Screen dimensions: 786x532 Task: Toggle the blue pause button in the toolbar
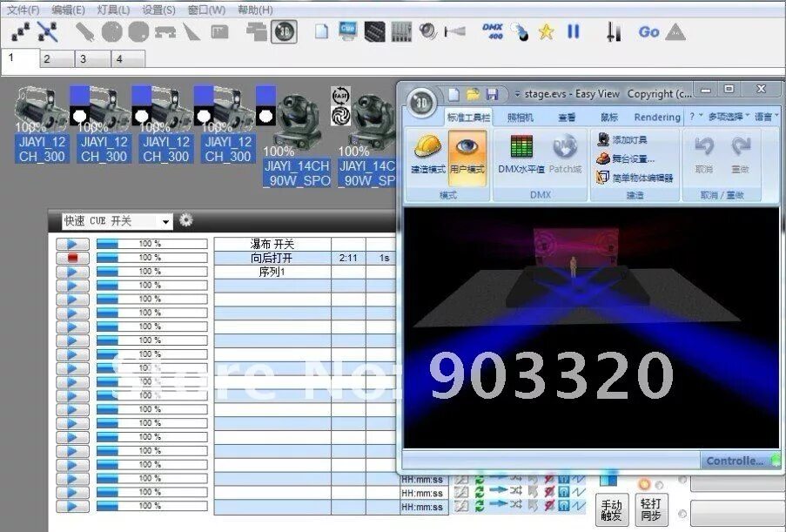coord(573,31)
